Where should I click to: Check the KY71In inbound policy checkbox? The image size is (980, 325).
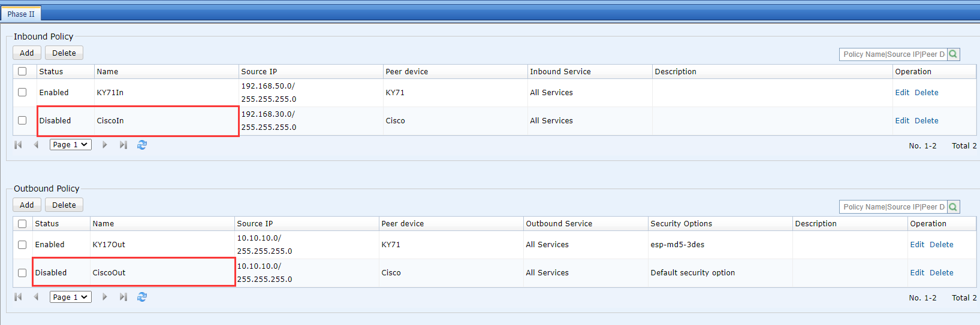point(22,92)
